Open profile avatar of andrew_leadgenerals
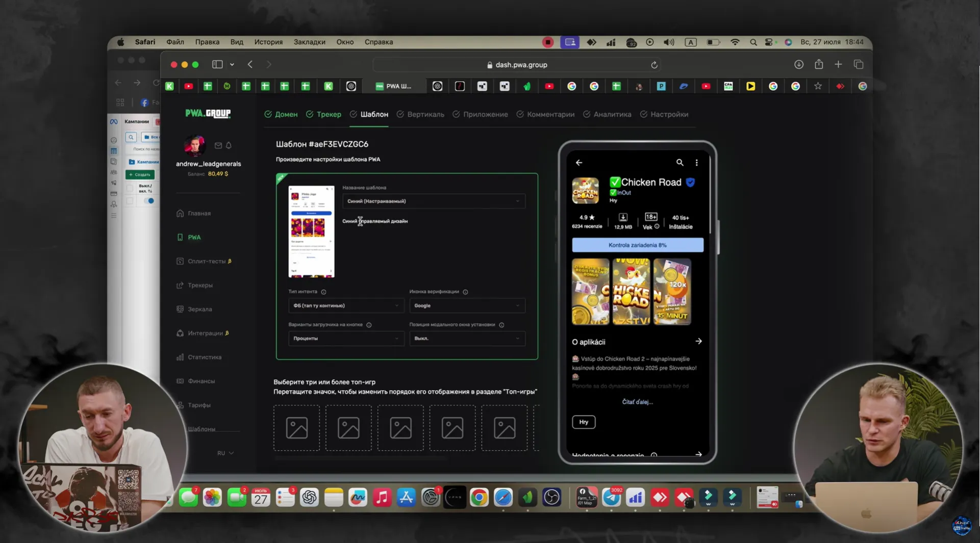The height and width of the screenshot is (543, 980). [194, 146]
